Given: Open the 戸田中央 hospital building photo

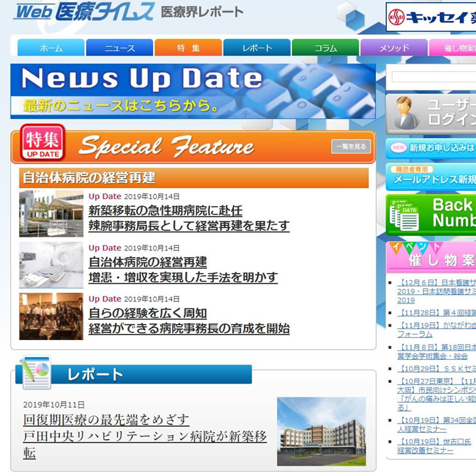Looking at the screenshot, I should 321,431.
